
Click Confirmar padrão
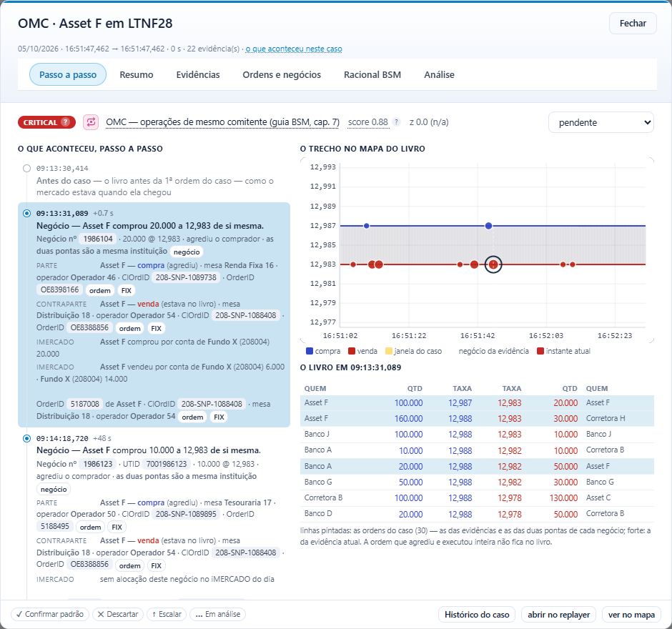[x=50, y=614]
